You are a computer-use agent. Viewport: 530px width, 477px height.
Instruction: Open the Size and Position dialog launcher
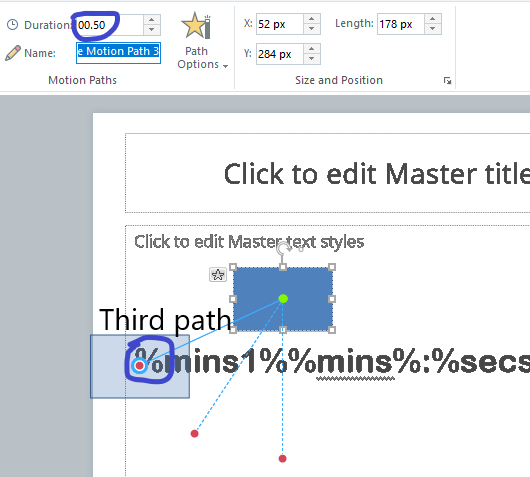coord(448,80)
